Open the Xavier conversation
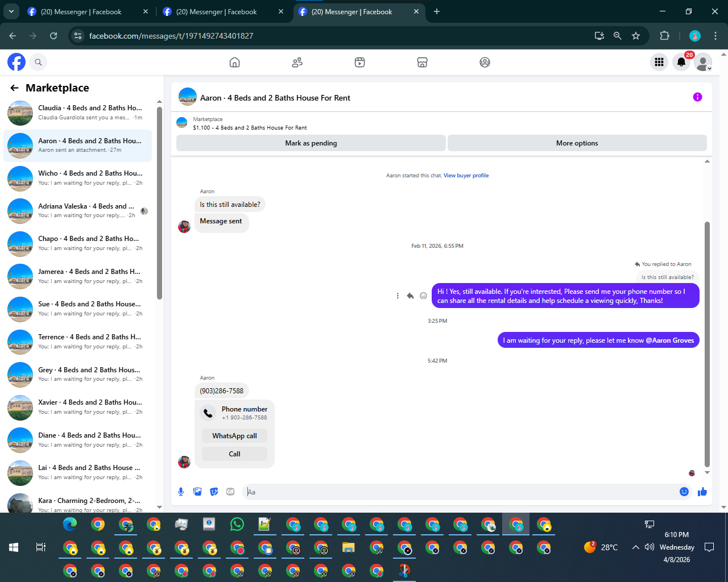Image resolution: width=728 pixels, height=582 pixels. point(78,407)
